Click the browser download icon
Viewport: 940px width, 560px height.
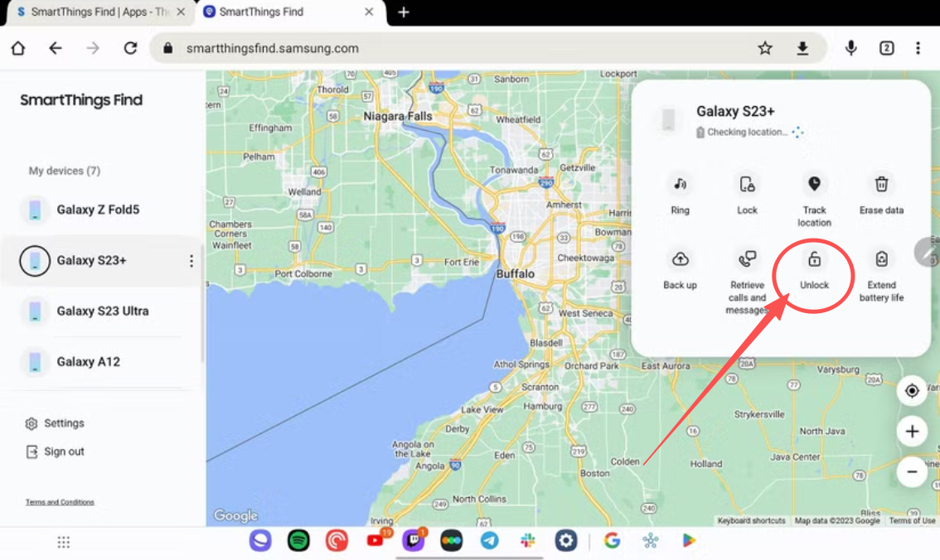pyautogui.click(x=802, y=48)
